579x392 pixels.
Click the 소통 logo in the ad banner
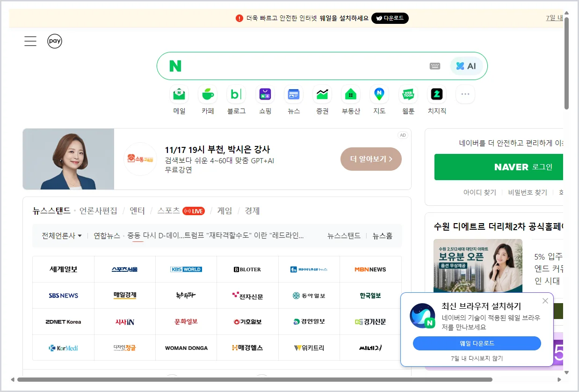pyautogui.click(x=140, y=159)
